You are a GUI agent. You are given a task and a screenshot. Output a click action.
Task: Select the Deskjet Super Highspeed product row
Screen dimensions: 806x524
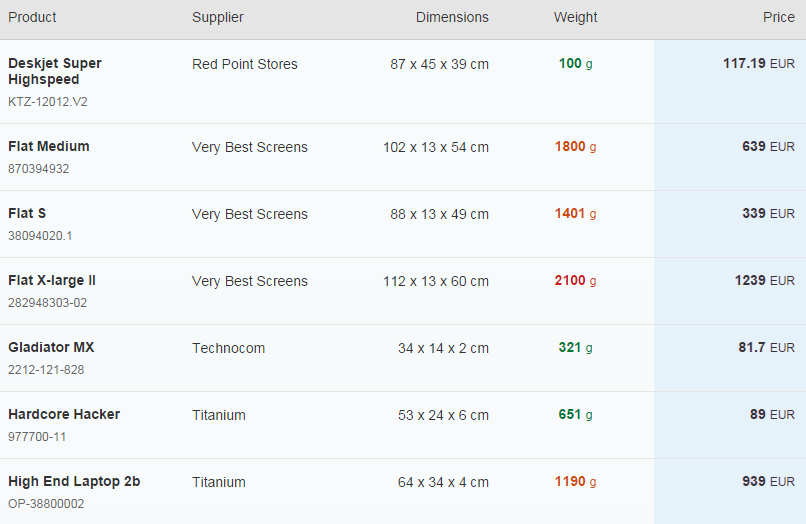(403, 82)
